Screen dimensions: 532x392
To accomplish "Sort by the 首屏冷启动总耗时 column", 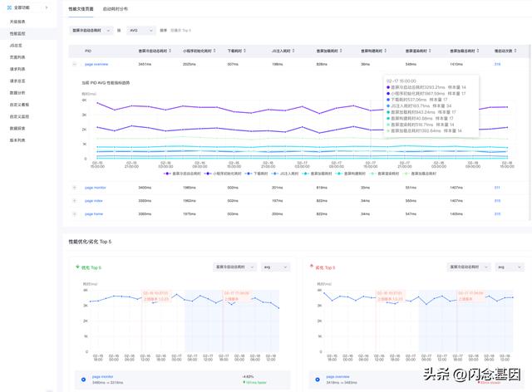I will pos(170,51).
